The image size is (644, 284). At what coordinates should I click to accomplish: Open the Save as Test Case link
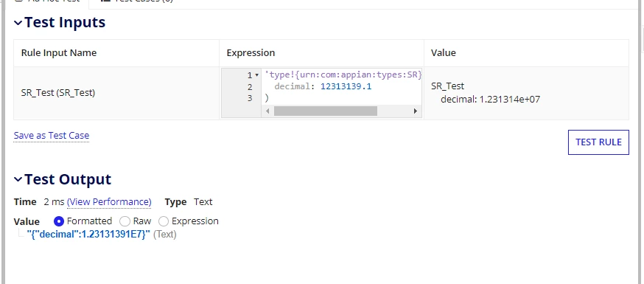[52, 136]
